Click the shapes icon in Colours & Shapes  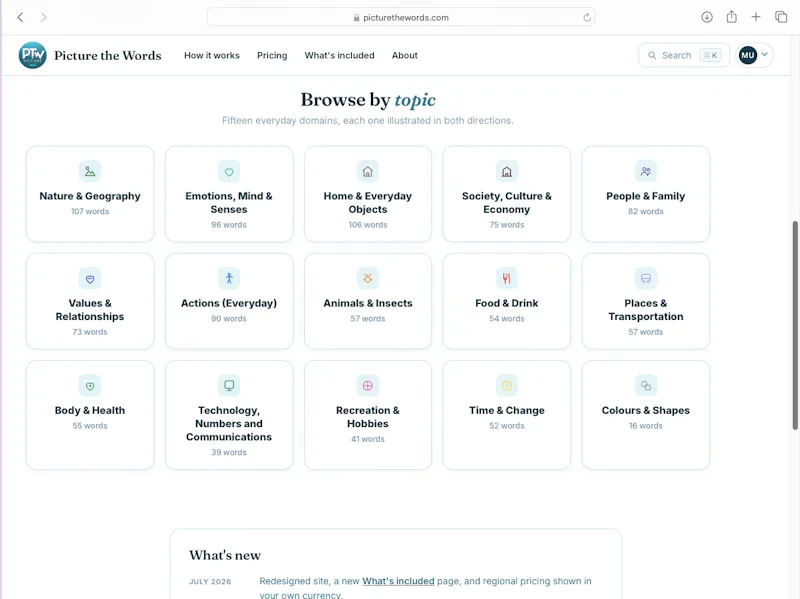646,386
